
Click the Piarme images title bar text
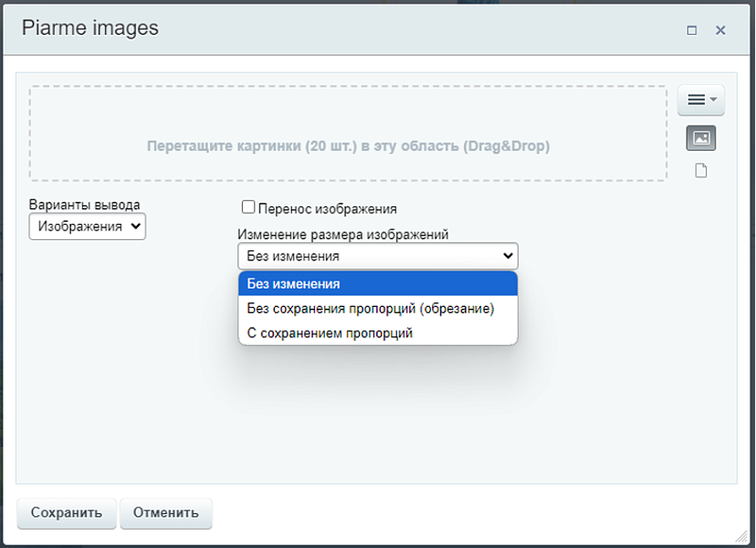pyautogui.click(x=90, y=28)
